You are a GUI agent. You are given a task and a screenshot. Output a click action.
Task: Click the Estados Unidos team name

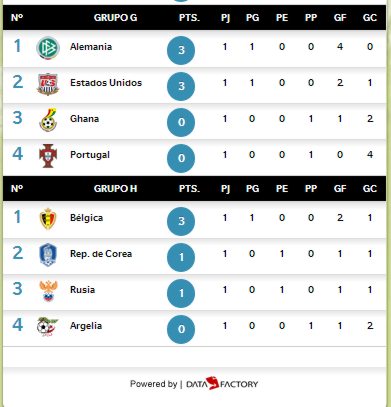coord(106,83)
